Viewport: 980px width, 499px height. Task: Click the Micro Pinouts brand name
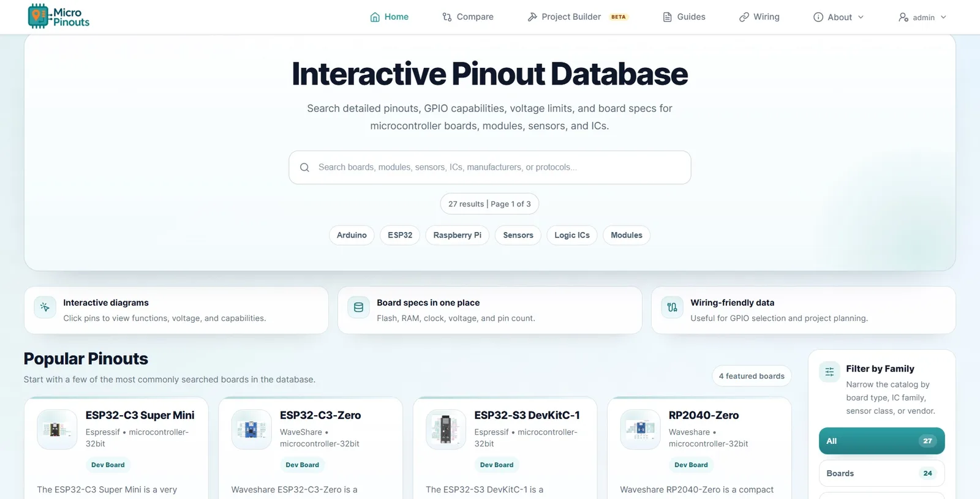[x=71, y=17]
